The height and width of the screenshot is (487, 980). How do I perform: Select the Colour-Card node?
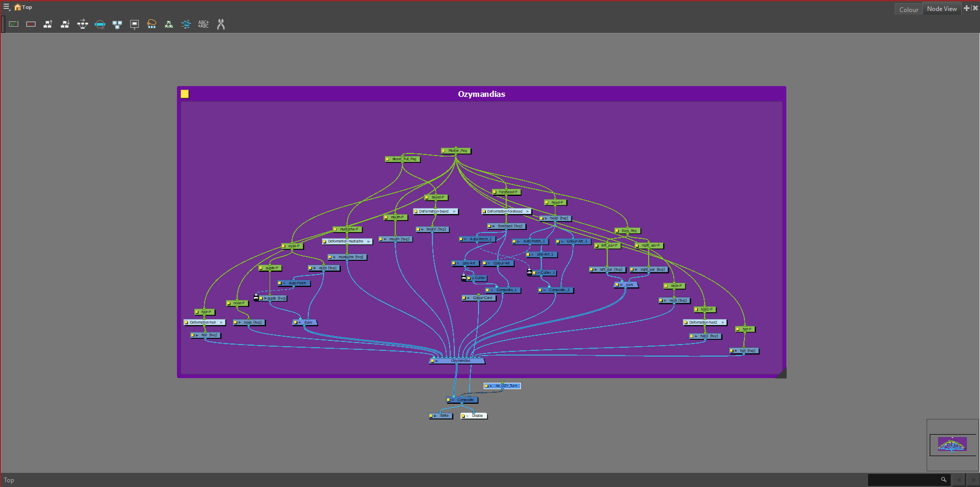[479, 298]
